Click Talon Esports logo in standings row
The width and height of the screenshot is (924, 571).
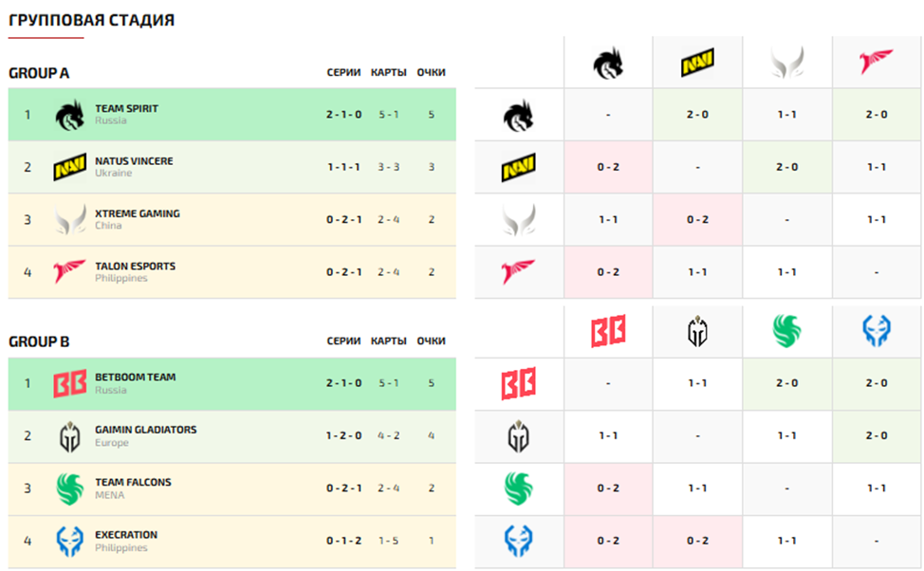[69, 272]
